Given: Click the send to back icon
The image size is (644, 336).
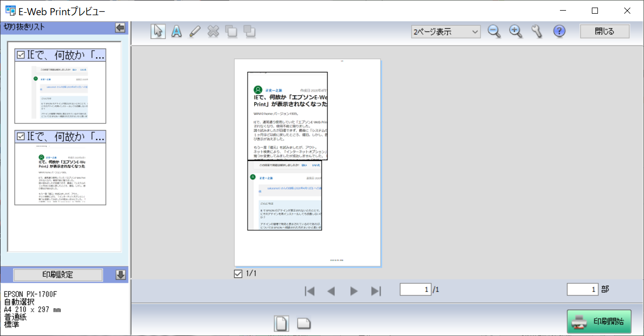Looking at the screenshot, I should click(249, 31).
